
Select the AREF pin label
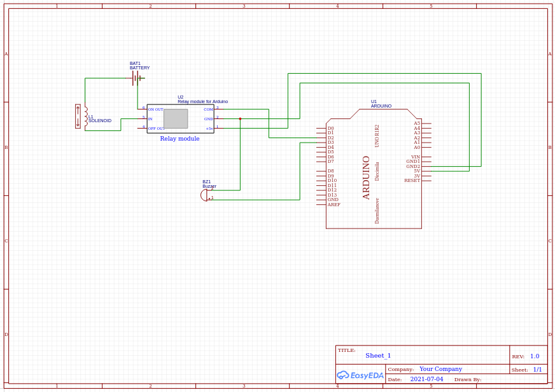(x=334, y=206)
